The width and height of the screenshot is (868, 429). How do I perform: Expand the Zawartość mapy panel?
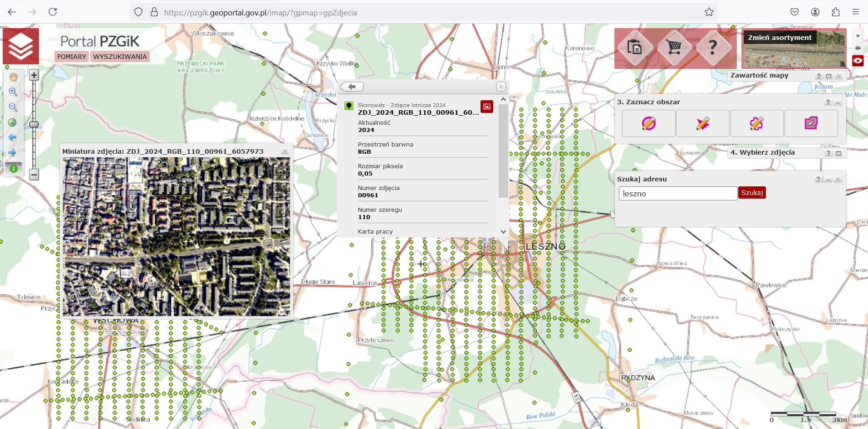tap(829, 76)
